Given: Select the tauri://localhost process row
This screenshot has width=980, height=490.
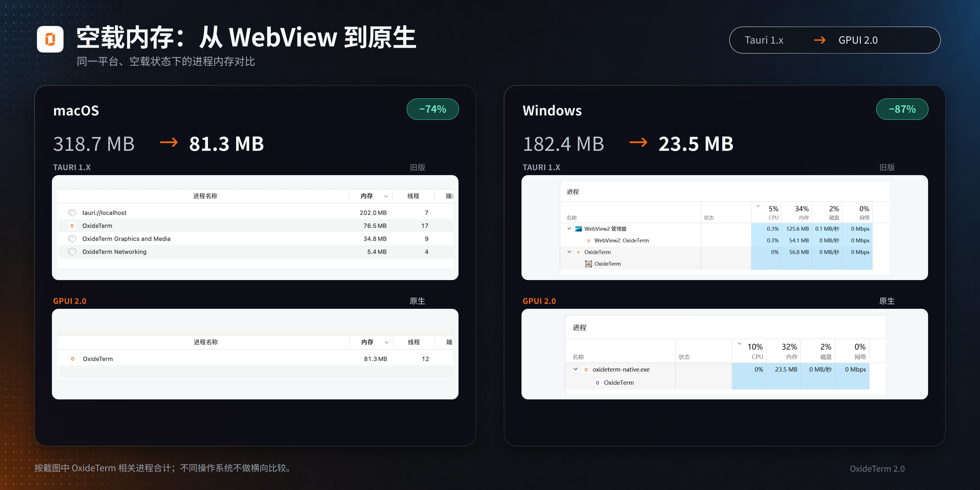Looking at the screenshot, I should 255,213.
